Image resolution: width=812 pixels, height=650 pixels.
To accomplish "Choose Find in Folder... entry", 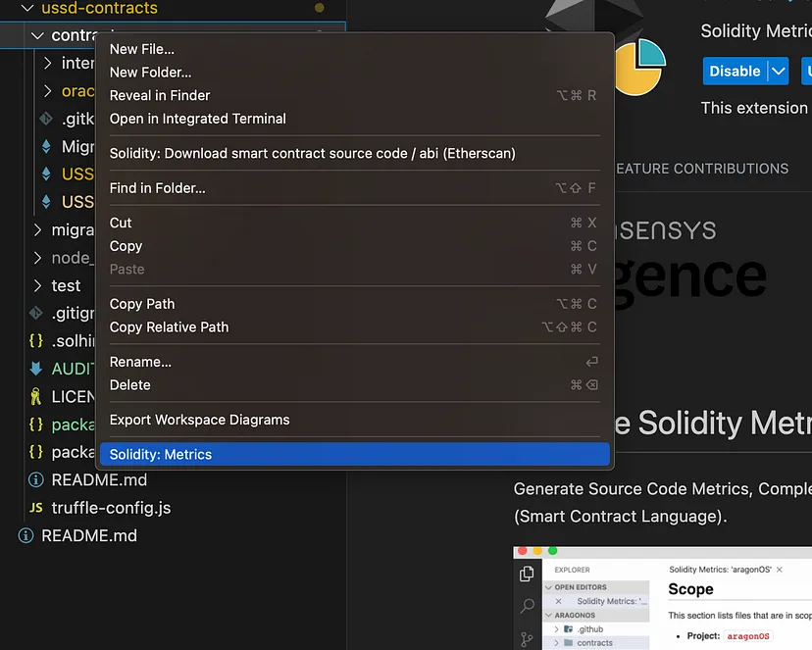I will pyautogui.click(x=355, y=188).
